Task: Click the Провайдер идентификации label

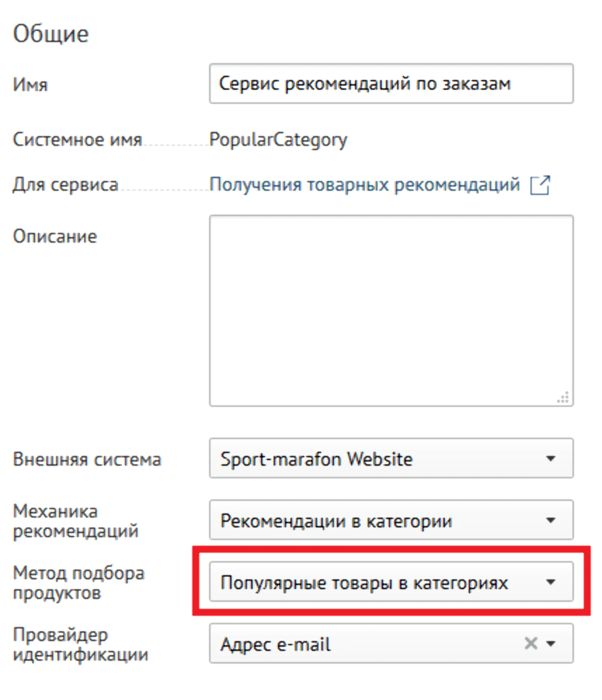Action: [x=81, y=645]
